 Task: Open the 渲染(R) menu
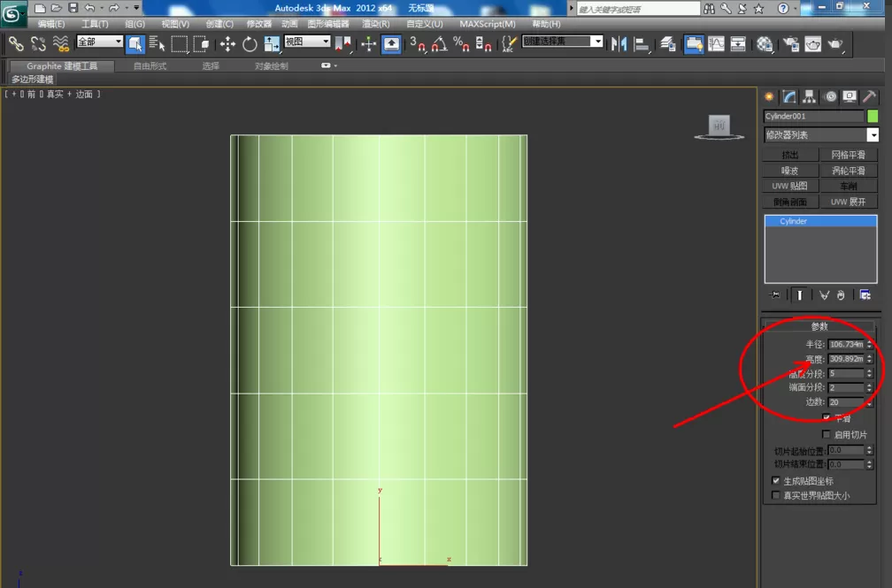pyautogui.click(x=376, y=24)
